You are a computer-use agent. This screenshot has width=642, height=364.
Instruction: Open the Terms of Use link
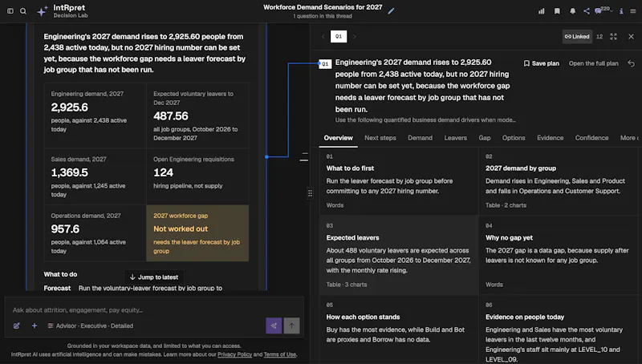click(x=279, y=354)
